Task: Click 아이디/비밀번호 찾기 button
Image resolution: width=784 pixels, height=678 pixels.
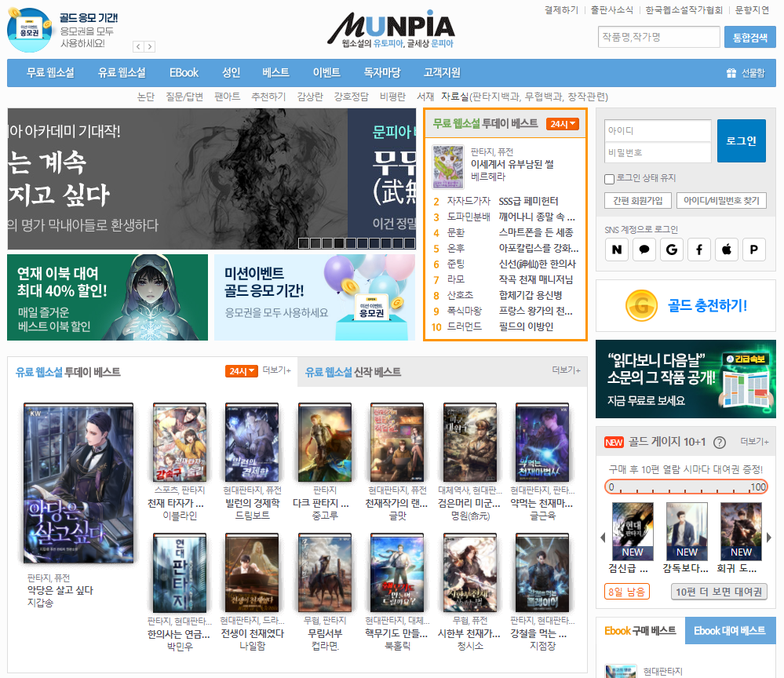Action: click(721, 201)
